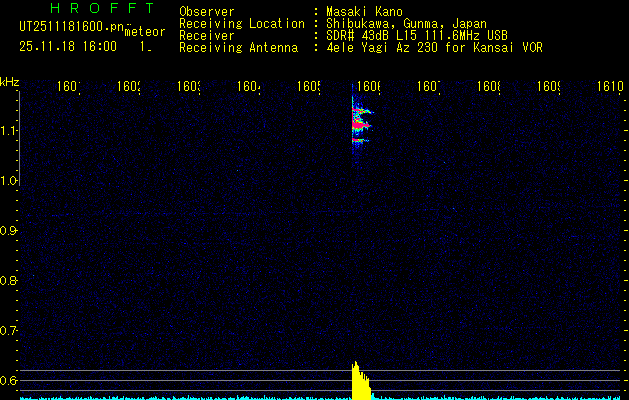Click the 1.0 kHz frequency tick

[9, 181]
